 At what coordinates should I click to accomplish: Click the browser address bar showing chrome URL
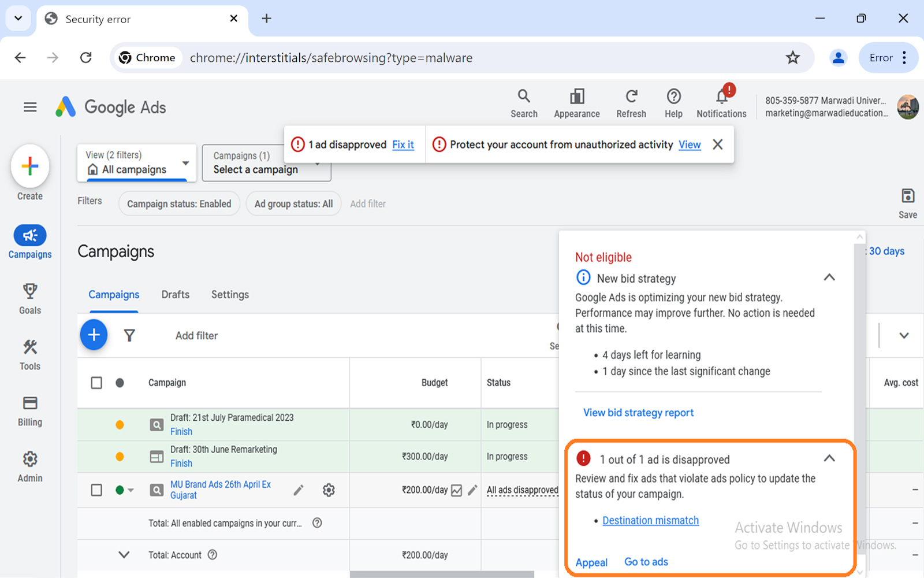[404, 57]
